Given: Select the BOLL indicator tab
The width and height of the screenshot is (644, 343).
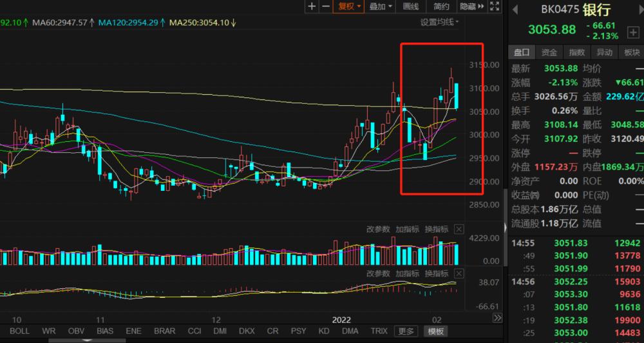Looking at the screenshot, I should coord(19,331).
